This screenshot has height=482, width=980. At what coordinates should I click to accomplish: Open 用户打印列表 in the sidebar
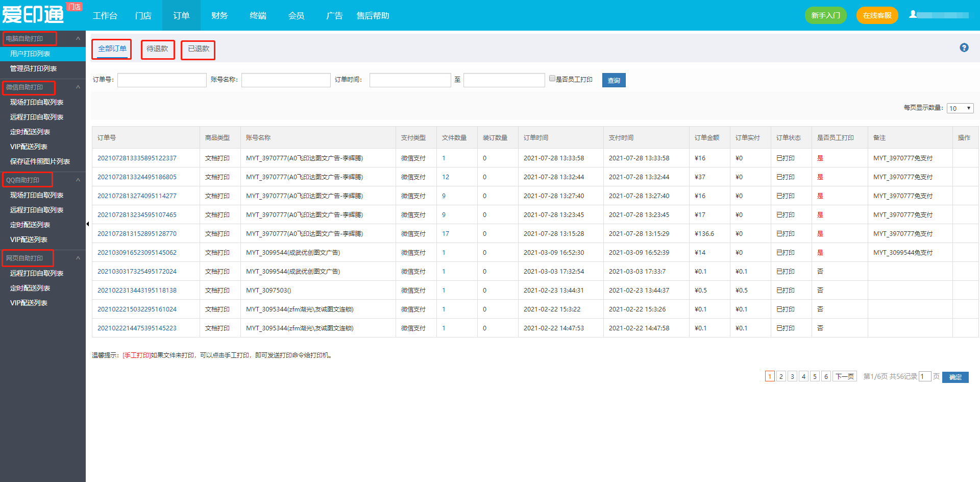[x=30, y=54]
